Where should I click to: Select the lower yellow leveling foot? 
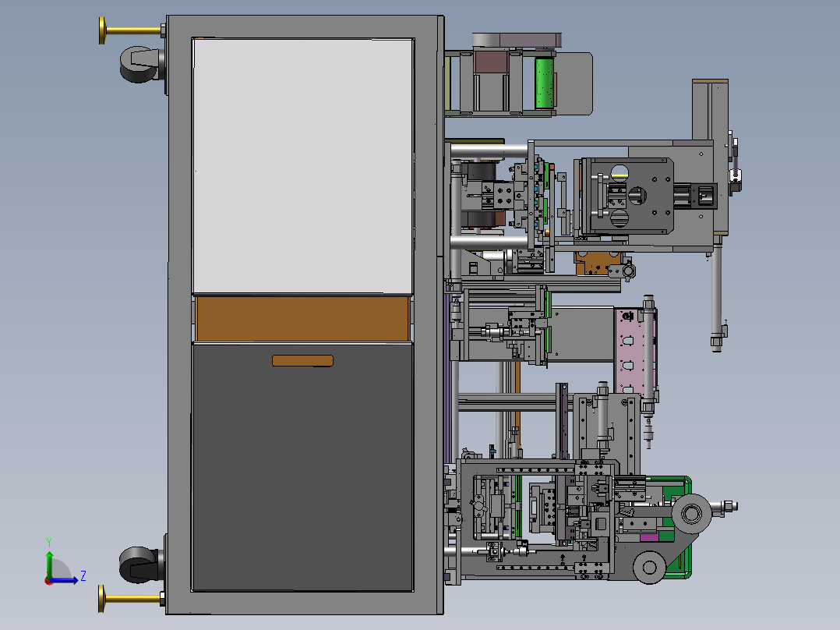click(131, 598)
